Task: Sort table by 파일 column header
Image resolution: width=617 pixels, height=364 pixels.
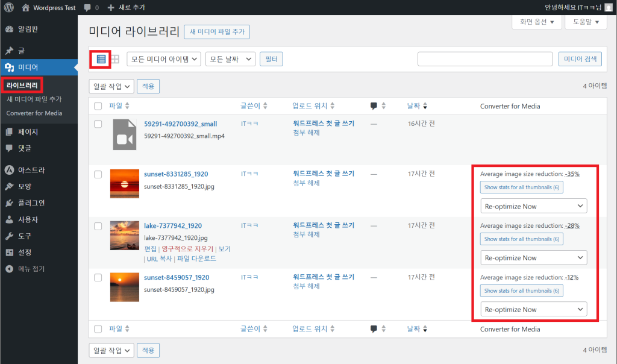Action: (119, 106)
